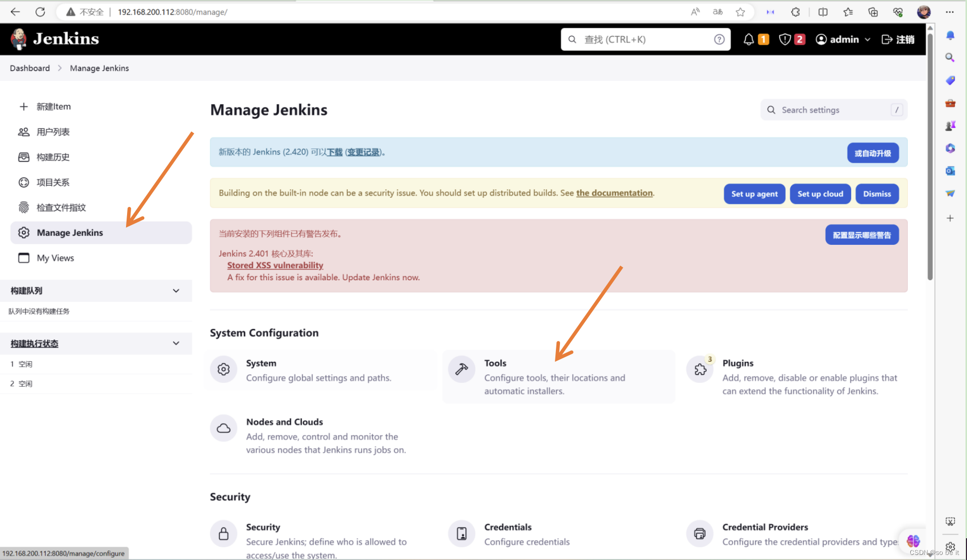Screen dimensions: 967x560
Task: Open Security lock icon
Action: [223, 533]
